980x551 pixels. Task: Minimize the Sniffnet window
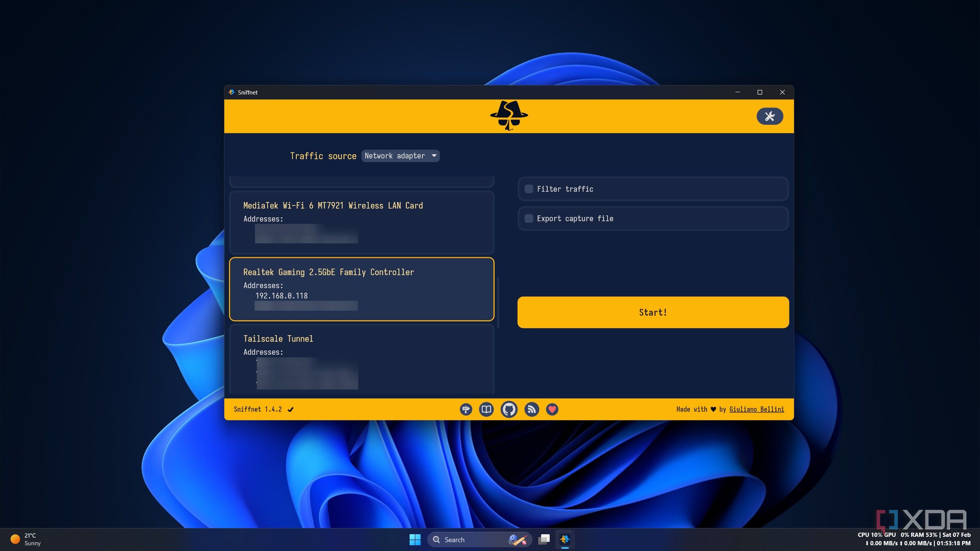coord(737,92)
